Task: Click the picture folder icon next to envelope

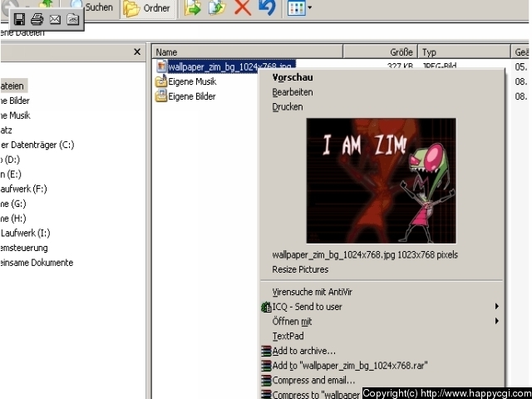Action: click(73, 19)
